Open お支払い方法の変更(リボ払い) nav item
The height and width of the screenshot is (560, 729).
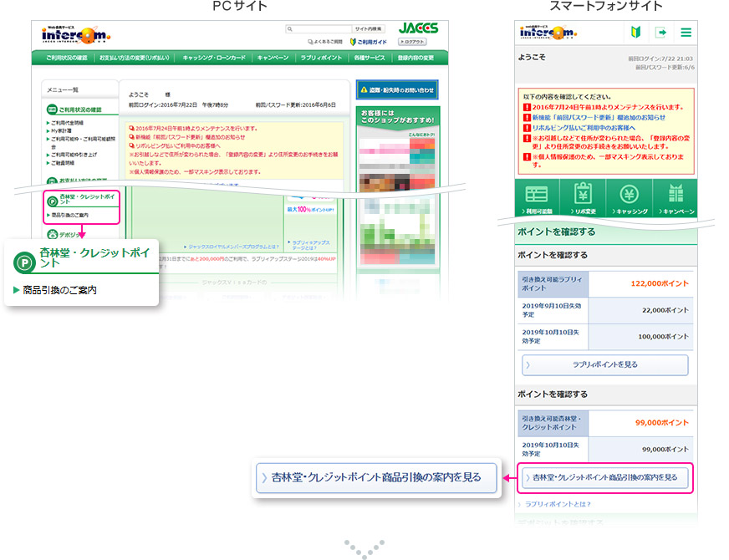coord(135,58)
